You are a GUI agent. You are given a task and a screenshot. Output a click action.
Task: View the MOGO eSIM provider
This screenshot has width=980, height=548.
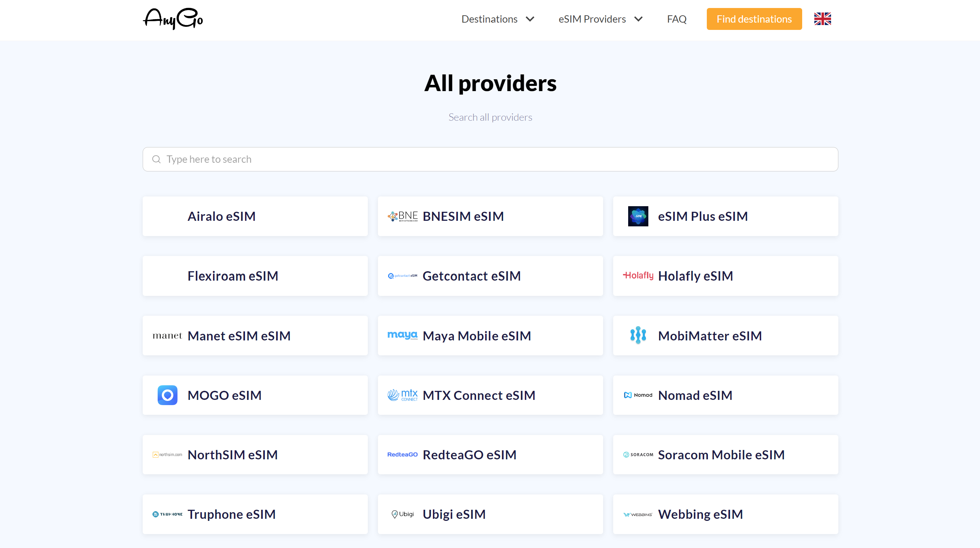click(255, 395)
